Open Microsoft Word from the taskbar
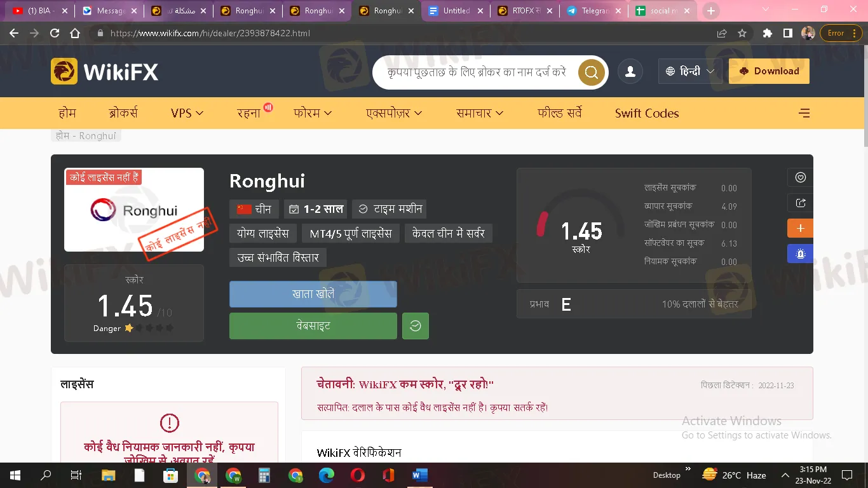868x488 pixels. coord(420,475)
